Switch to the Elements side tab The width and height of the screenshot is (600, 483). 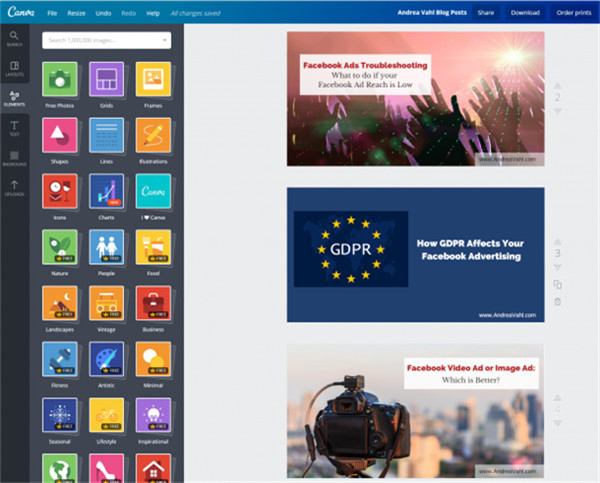[x=15, y=98]
